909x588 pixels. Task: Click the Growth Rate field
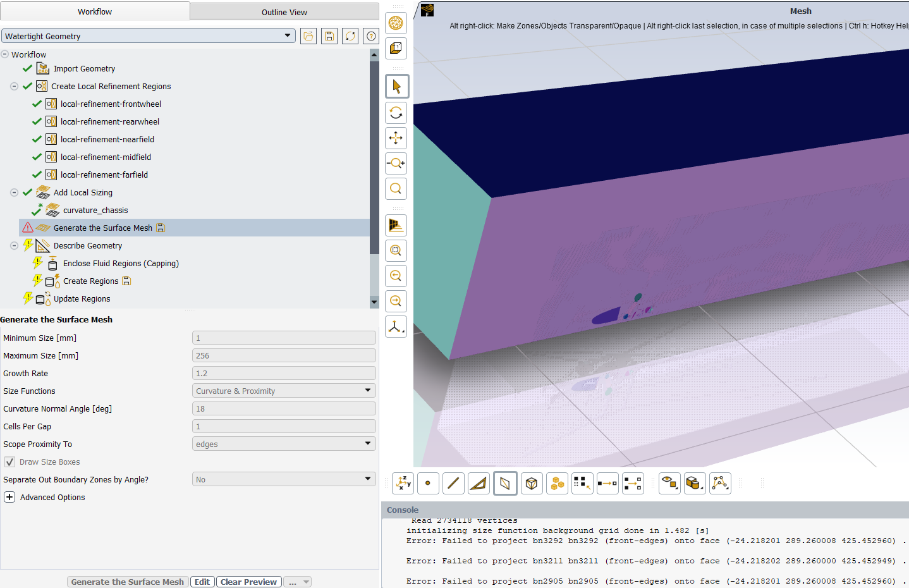click(x=284, y=374)
